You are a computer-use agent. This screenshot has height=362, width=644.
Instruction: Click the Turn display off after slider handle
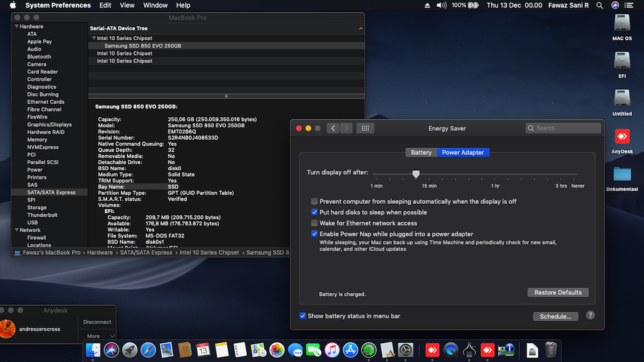click(x=416, y=174)
